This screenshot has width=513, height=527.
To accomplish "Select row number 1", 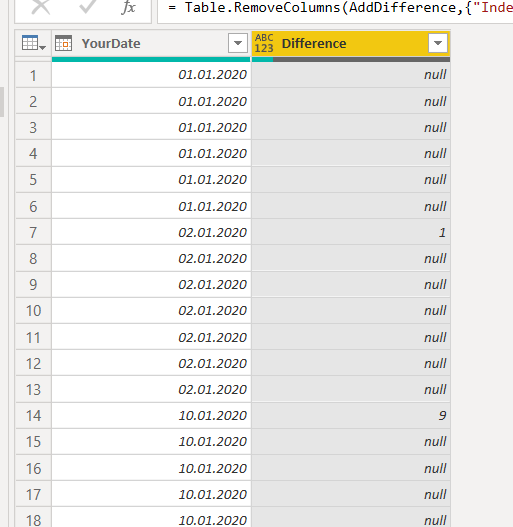I will click(33, 75).
